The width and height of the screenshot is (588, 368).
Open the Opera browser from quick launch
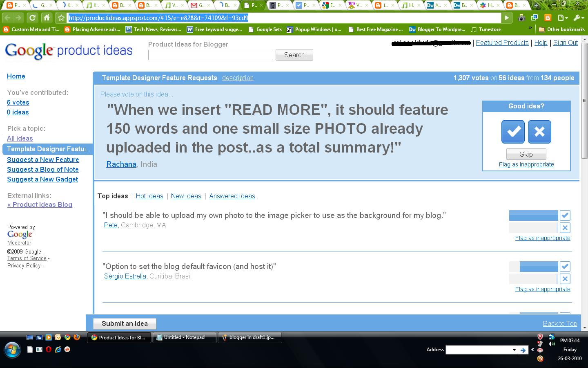tap(48, 349)
